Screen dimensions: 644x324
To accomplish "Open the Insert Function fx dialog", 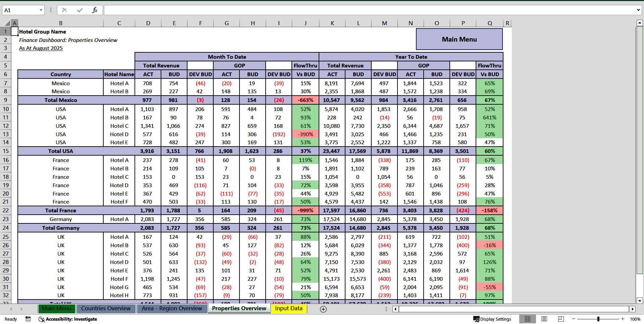I will [95, 10].
